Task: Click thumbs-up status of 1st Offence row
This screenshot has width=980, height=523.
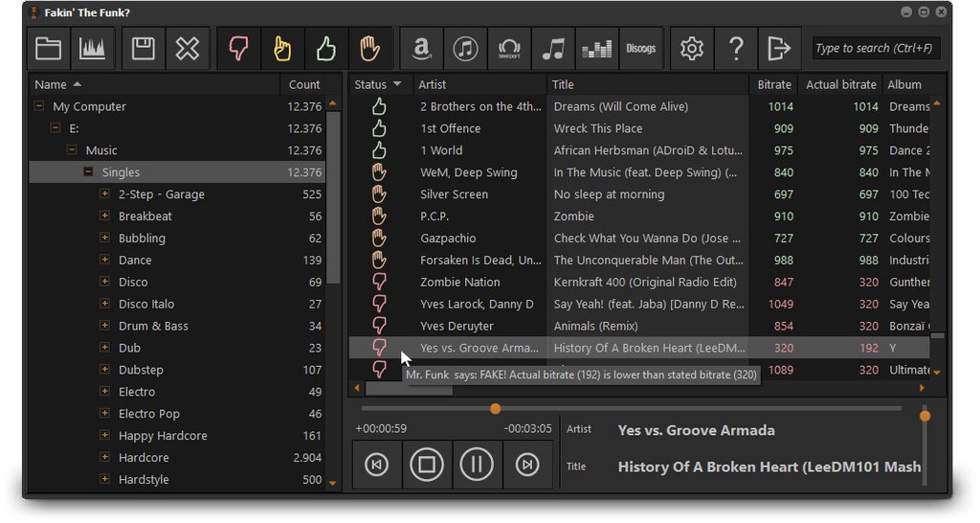Action: 379,128
